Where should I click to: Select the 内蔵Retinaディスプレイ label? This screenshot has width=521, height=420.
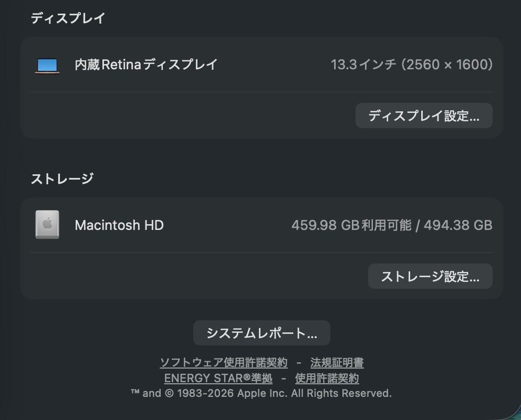pos(146,65)
